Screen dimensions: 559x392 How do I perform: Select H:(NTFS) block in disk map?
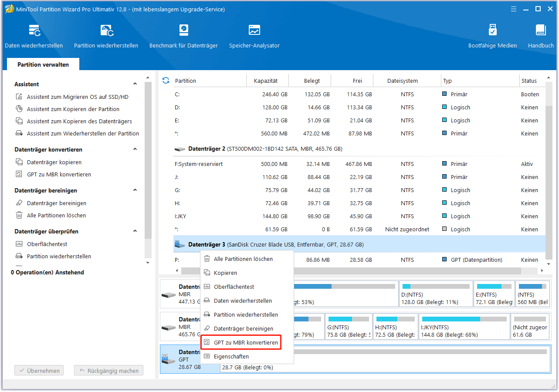(x=395, y=326)
